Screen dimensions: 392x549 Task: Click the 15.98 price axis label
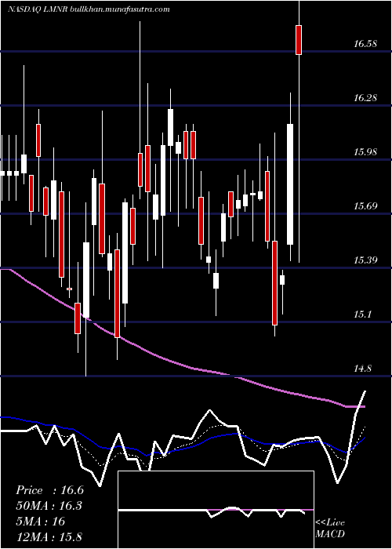coord(365,152)
